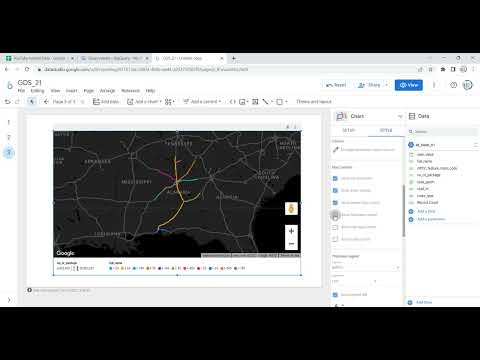Open the Add a control dropdown
This screenshot has height=360, width=480.
(x=202, y=101)
